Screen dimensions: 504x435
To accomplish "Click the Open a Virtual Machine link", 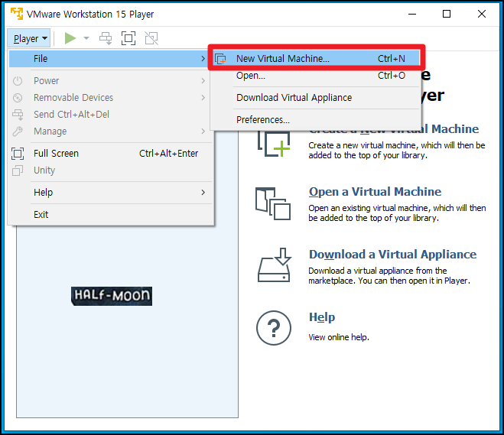I will [x=375, y=192].
